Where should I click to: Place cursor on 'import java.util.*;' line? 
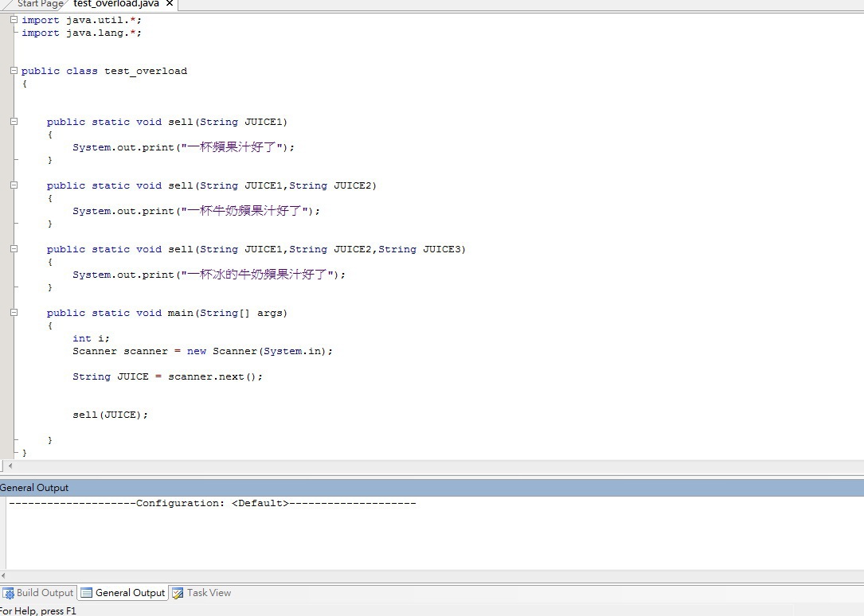coord(81,20)
